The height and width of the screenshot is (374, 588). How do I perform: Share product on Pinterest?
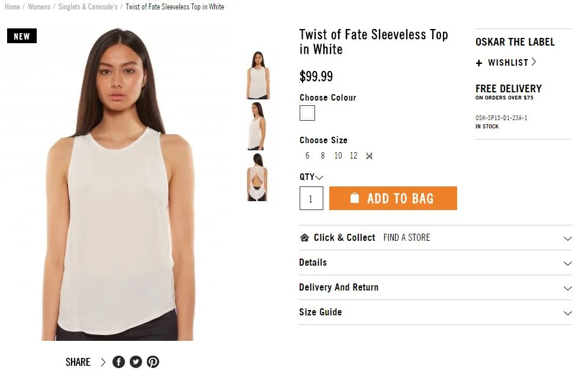click(153, 362)
